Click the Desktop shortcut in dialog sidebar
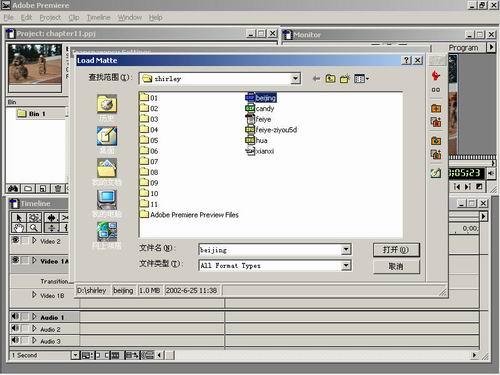The image size is (500, 375). pyautogui.click(x=107, y=137)
